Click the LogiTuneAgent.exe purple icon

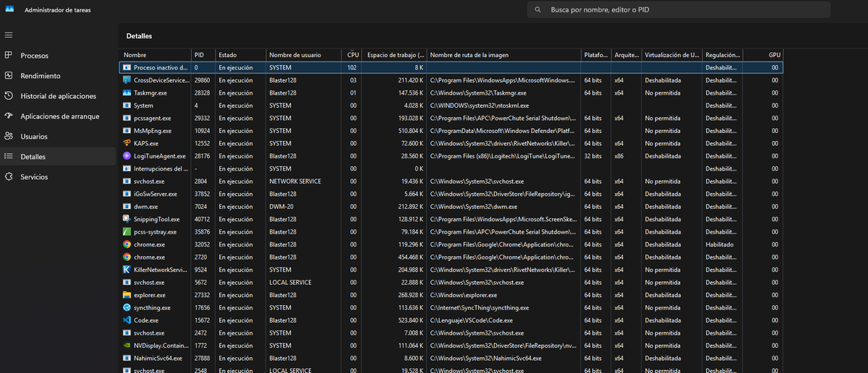pos(127,156)
